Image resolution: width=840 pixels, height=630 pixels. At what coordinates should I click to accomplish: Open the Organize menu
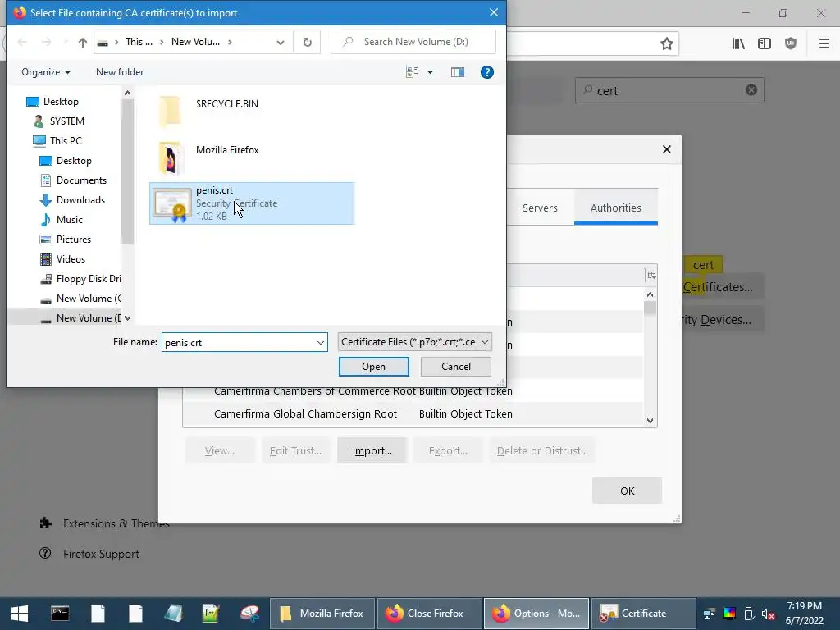point(46,72)
